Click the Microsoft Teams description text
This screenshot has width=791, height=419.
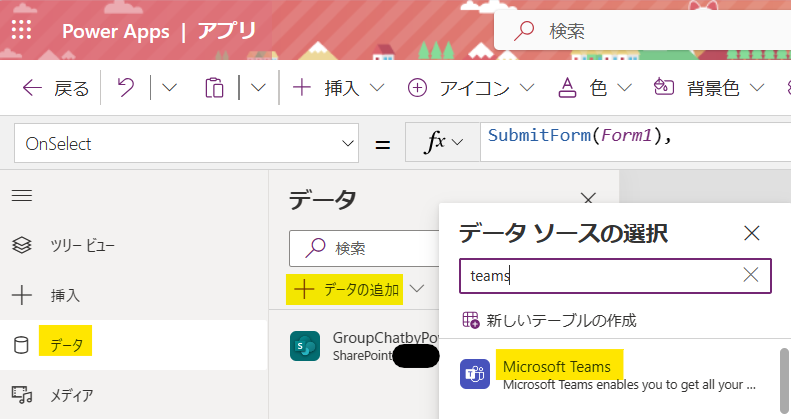click(629, 385)
